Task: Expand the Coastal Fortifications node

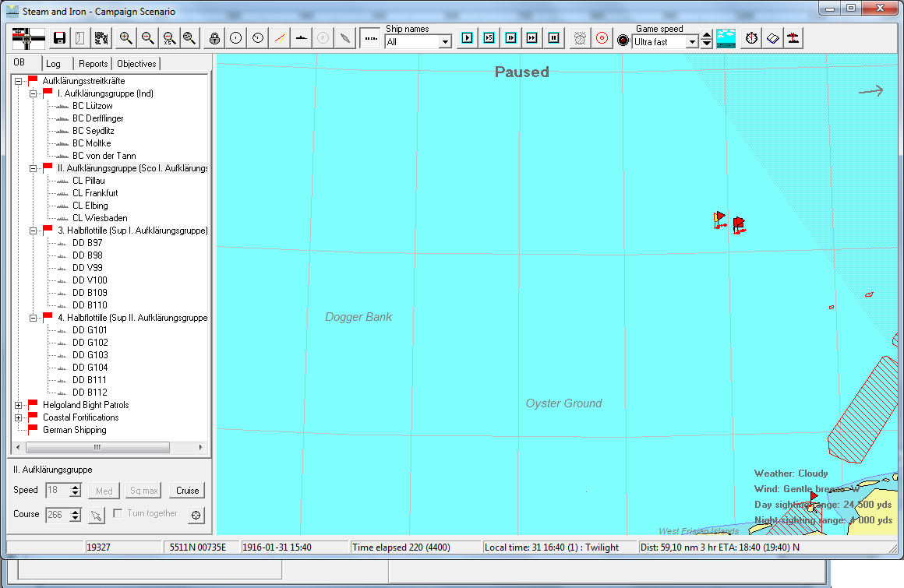Action: [x=19, y=417]
